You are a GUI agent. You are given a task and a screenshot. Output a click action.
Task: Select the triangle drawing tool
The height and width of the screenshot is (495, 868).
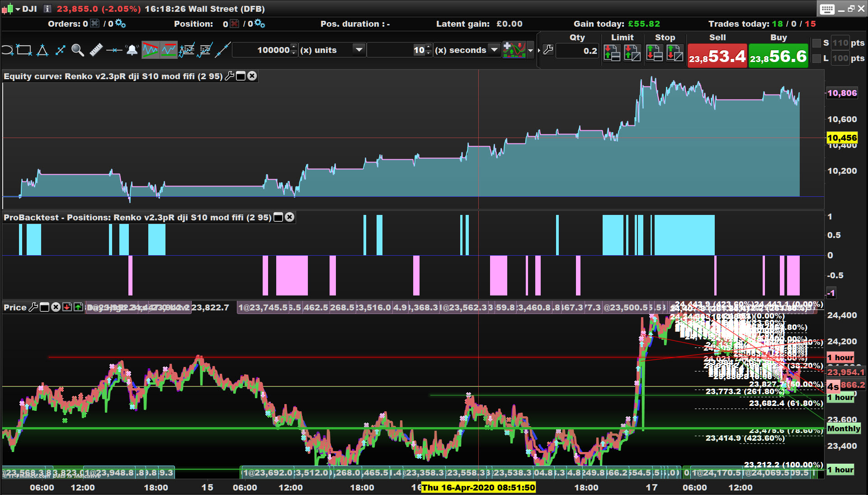click(x=42, y=50)
